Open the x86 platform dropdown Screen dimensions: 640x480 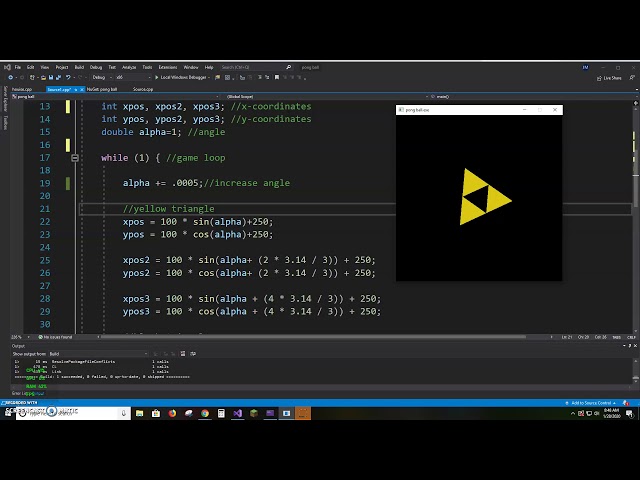tap(133, 77)
